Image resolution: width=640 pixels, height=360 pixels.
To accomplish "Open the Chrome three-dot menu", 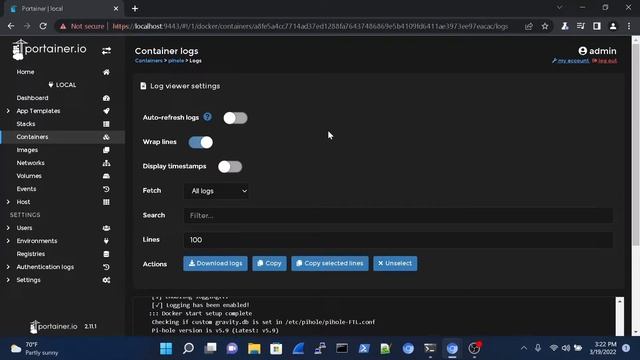I will [x=629, y=26].
